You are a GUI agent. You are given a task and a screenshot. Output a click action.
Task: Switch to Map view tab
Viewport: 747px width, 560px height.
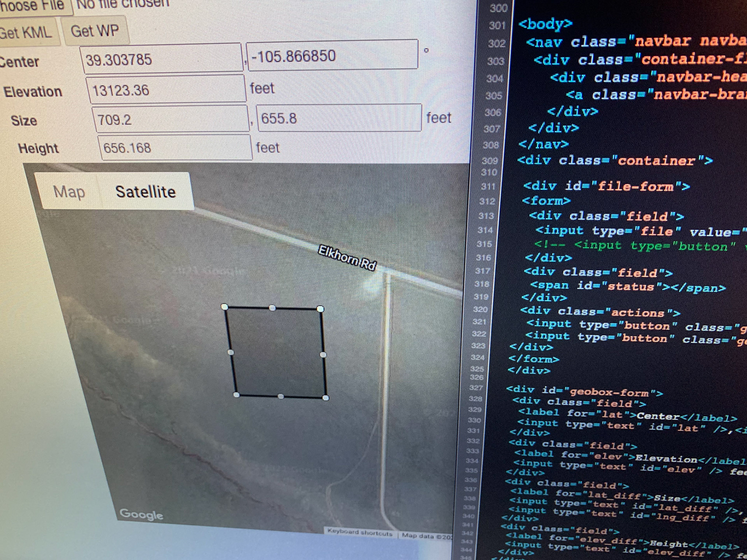point(69,192)
